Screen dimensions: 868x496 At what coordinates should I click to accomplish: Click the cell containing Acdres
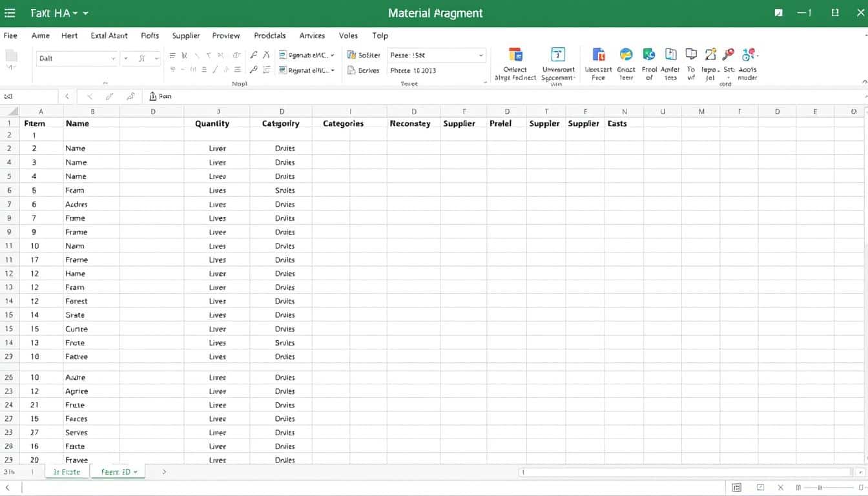91,204
